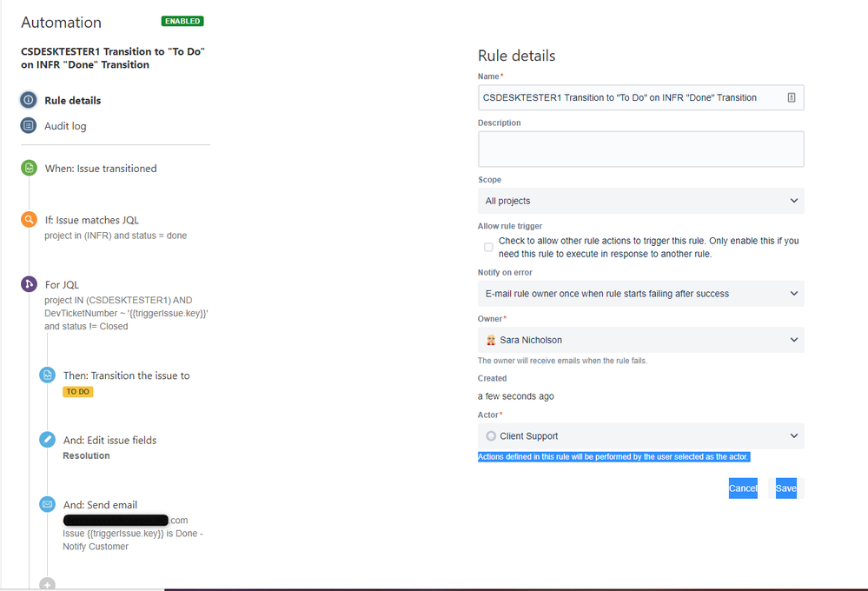Image resolution: width=868 pixels, height=591 pixels.
Task: Select the Then: Transition the issue to step
Action: coord(126,375)
